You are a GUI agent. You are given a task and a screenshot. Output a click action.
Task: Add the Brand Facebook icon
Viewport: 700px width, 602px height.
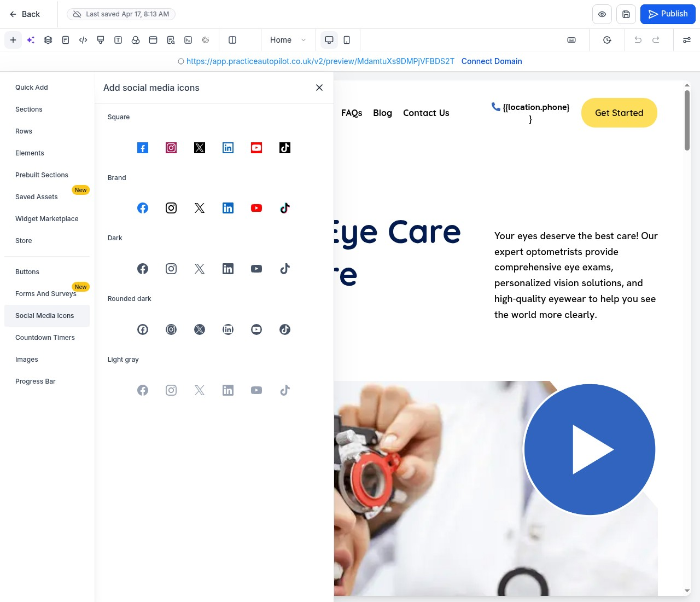pos(143,208)
